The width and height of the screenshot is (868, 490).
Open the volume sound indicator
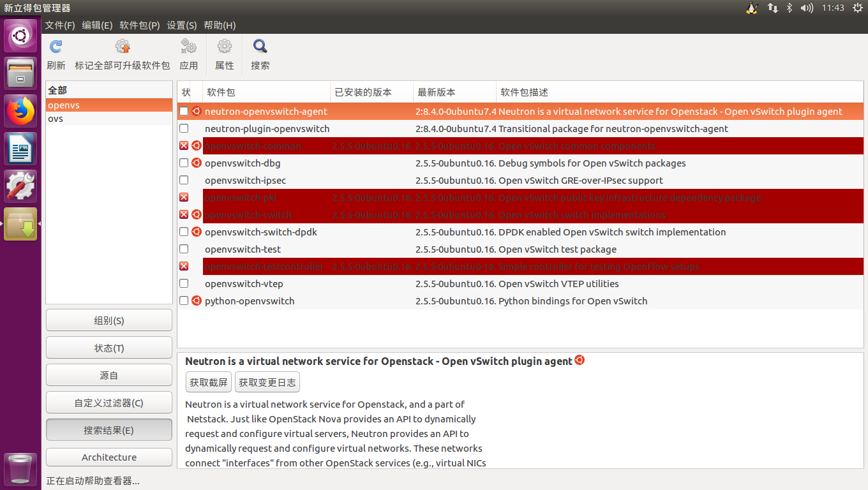click(x=807, y=8)
